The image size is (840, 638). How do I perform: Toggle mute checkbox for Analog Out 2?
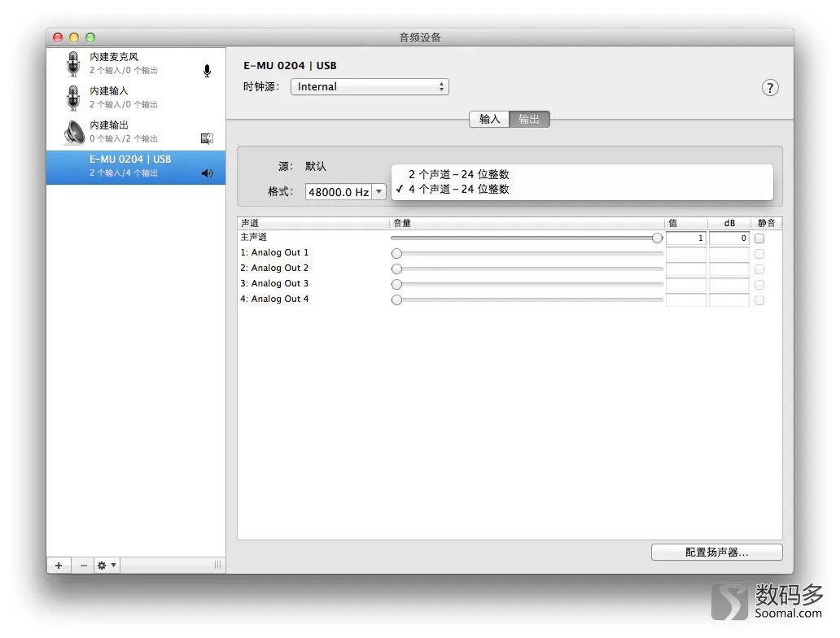(759, 269)
